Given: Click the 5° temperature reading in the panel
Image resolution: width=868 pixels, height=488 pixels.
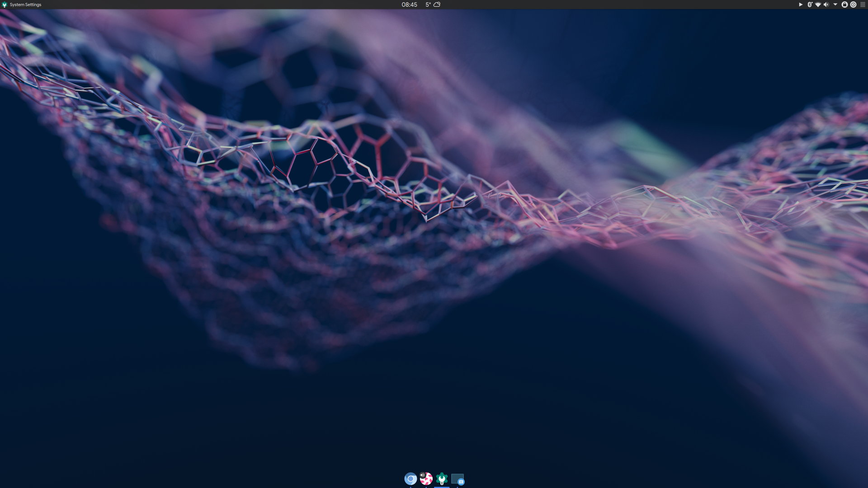Looking at the screenshot, I should [x=427, y=5].
